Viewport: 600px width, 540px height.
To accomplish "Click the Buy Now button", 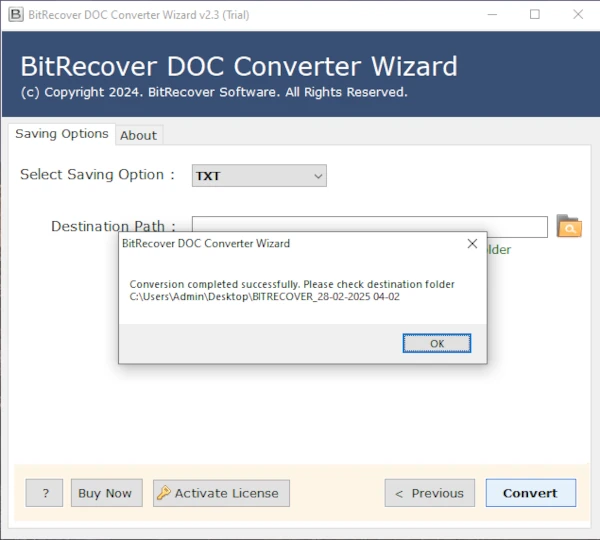I will click(107, 493).
